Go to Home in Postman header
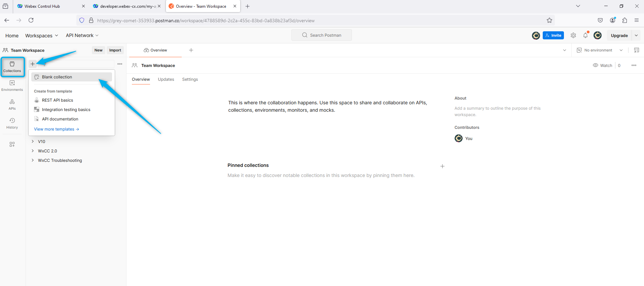The width and height of the screenshot is (644, 286). pyautogui.click(x=12, y=35)
